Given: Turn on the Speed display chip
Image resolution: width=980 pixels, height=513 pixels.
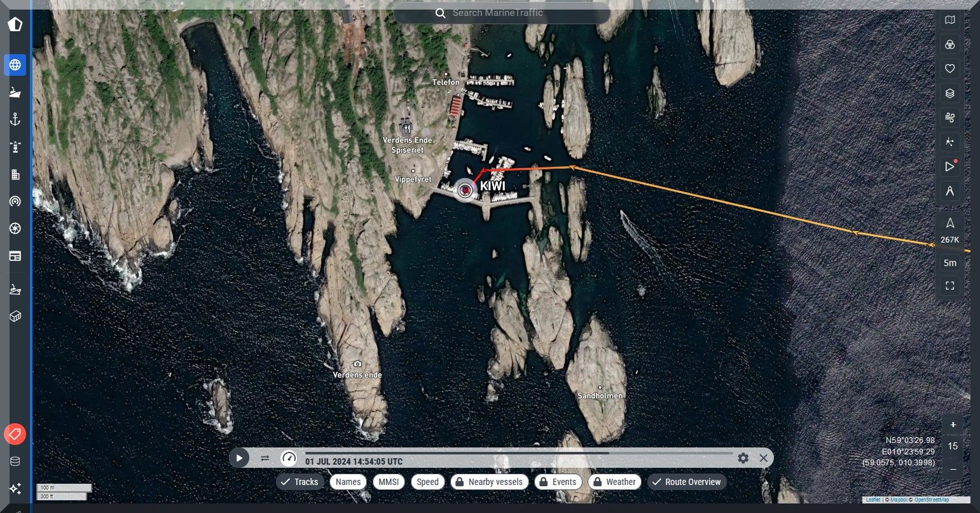Looking at the screenshot, I should point(427,482).
